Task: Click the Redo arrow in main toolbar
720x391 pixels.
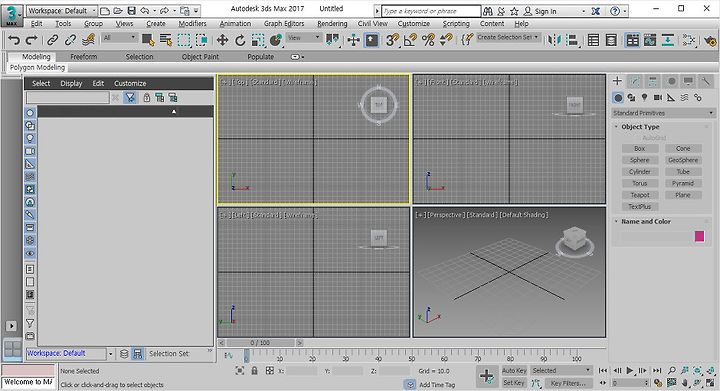Action: (31, 40)
